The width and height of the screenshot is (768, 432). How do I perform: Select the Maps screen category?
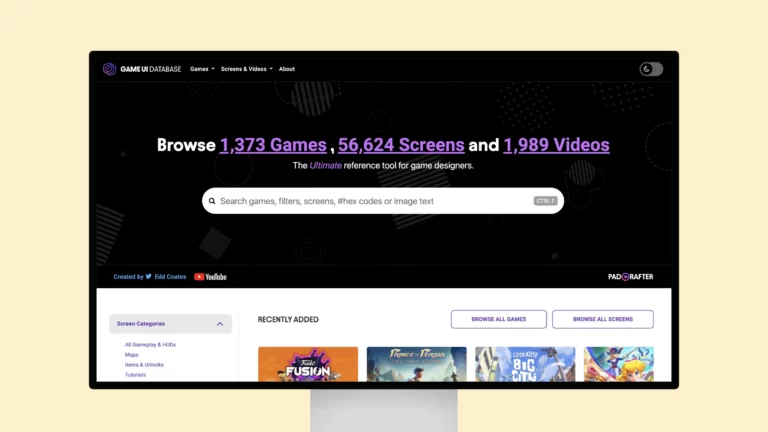coord(132,354)
